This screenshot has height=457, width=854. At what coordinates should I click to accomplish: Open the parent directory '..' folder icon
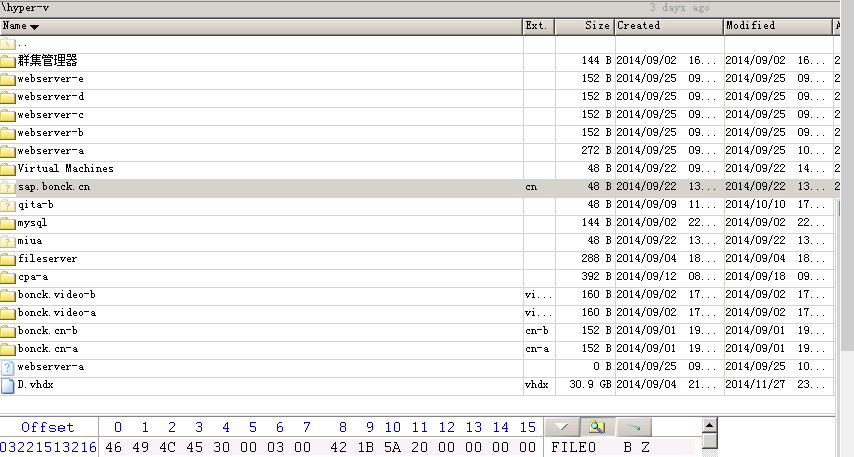[x=8, y=43]
